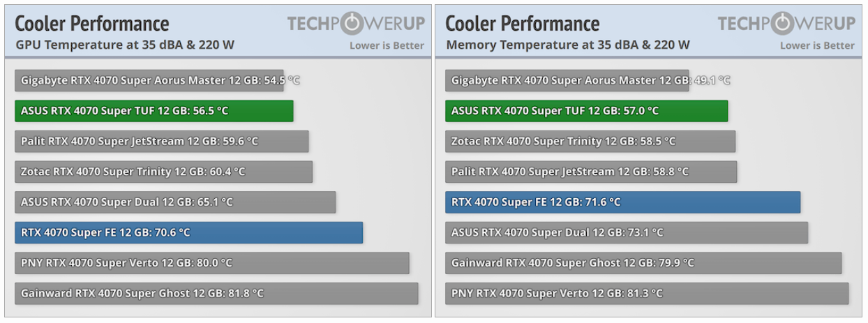Select the Gainward Ghost 81.8 °C bar

tap(216, 294)
